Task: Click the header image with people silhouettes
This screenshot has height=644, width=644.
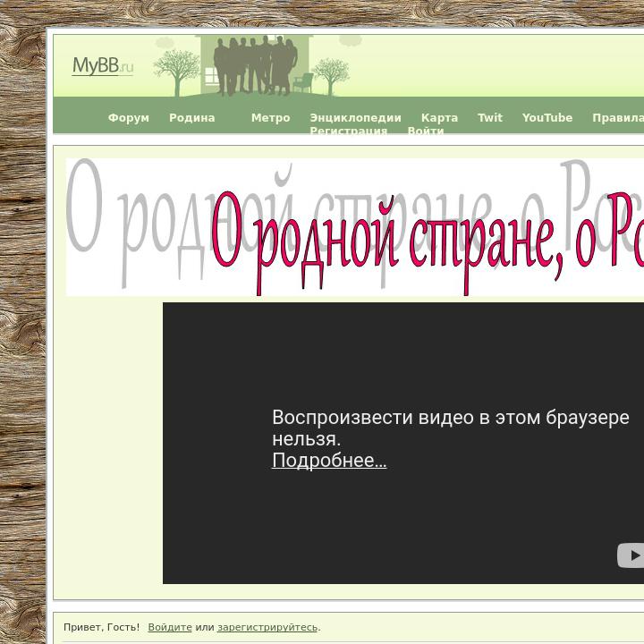Action: click(255, 65)
